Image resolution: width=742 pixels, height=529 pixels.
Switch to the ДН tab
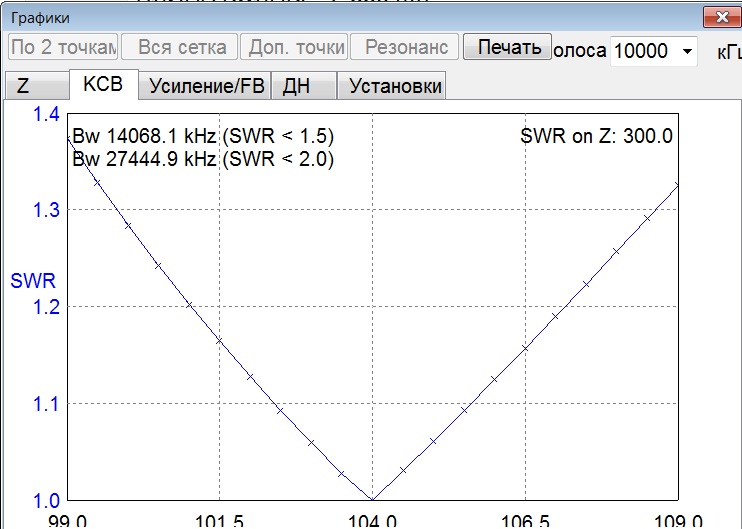pos(296,86)
